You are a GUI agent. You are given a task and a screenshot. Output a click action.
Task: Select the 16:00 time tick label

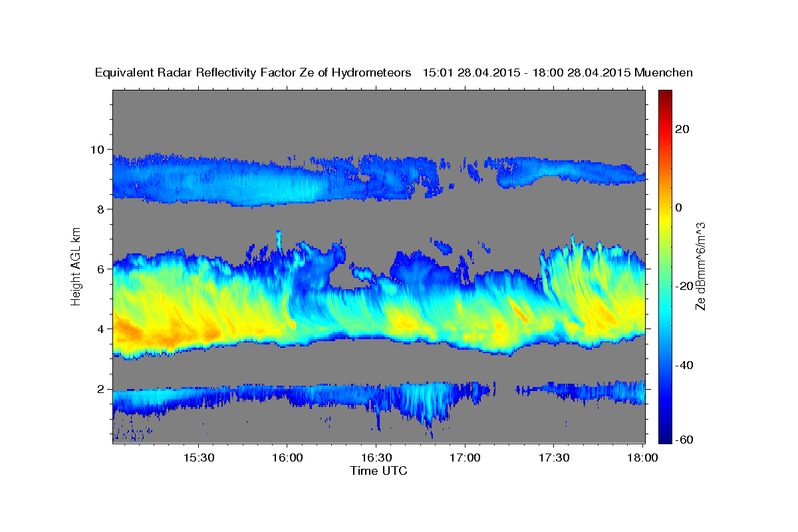pos(287,458)
